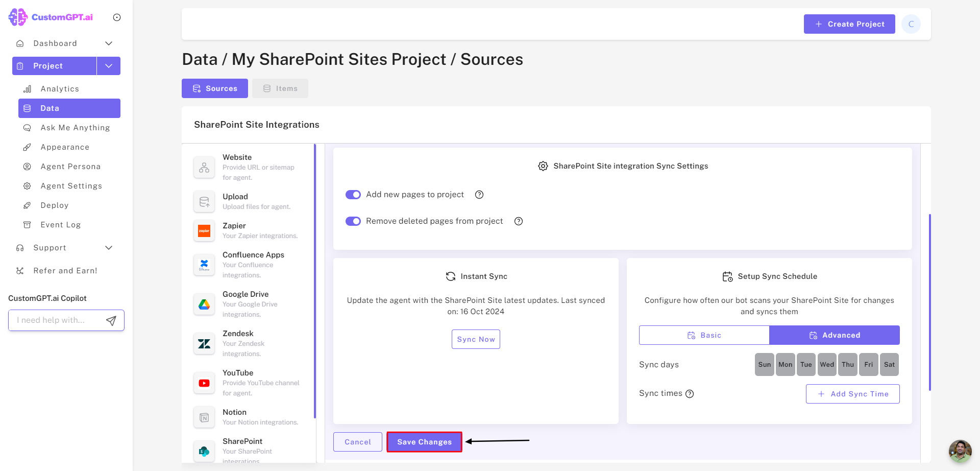
Task: Click the Dashboard home icon
Action: coord(20,43)
